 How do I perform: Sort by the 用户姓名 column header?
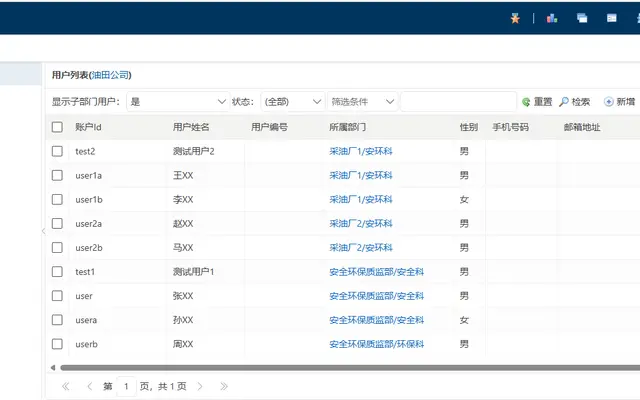[191, 127]
